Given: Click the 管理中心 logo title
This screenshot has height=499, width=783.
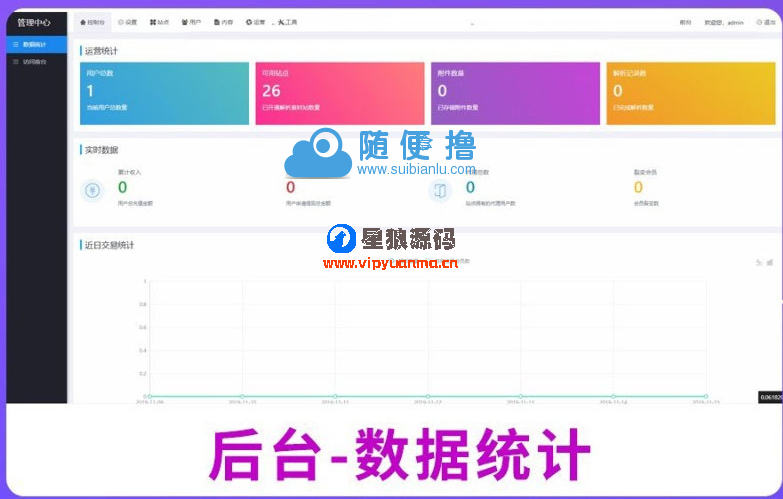Looking at the screenshot, I should pos(34,23).
